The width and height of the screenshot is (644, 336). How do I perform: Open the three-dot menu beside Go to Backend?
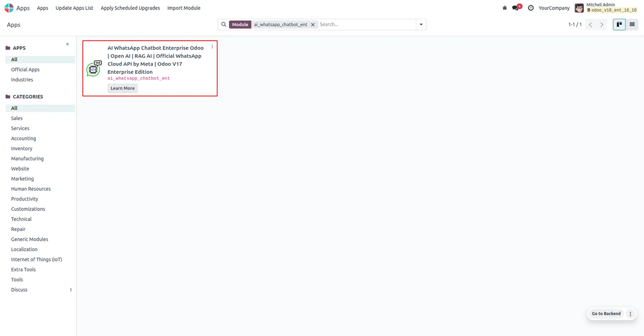pos(630,314)
